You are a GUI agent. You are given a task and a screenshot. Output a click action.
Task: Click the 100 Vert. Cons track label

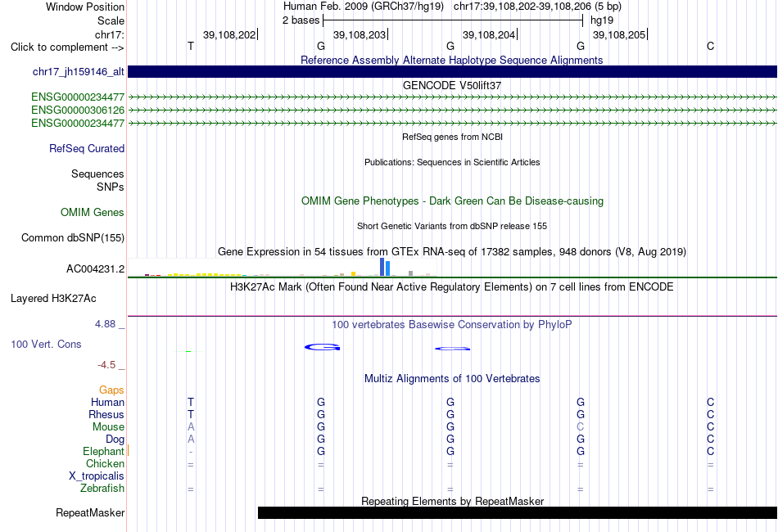[46, 344]
